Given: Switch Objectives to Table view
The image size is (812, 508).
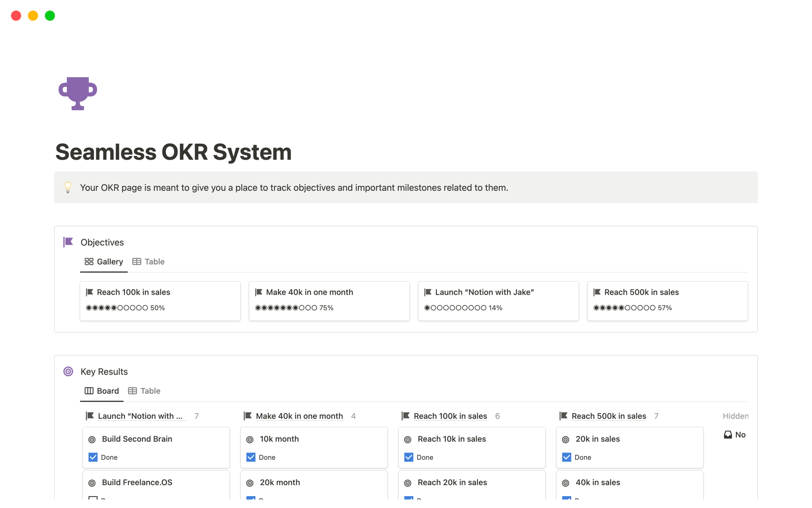Looking at the screenshot, I should click(x=148, y=262).
